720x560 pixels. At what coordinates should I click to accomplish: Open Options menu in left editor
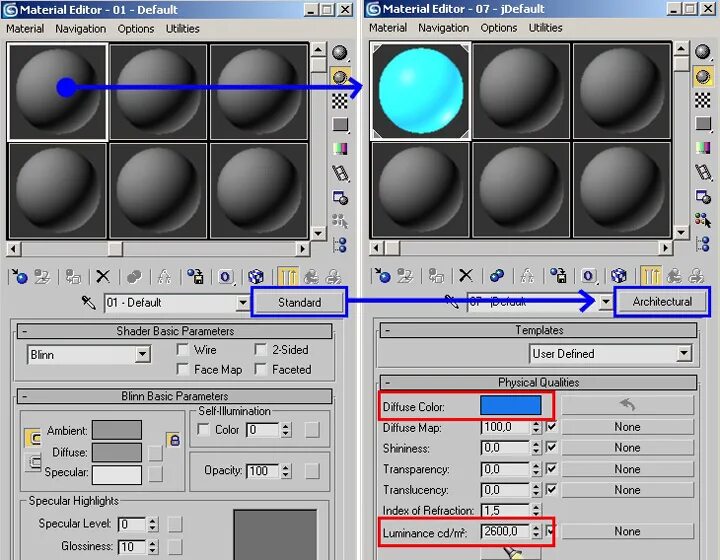click(136, 28)
